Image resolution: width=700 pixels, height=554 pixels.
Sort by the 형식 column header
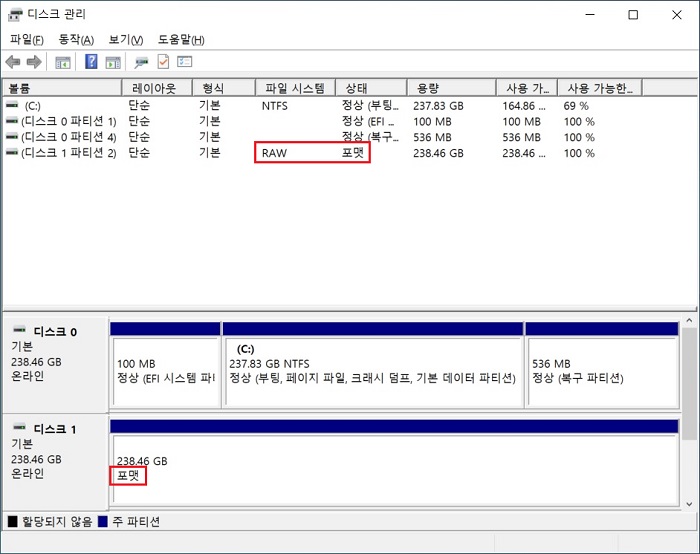tap(224, 88)
